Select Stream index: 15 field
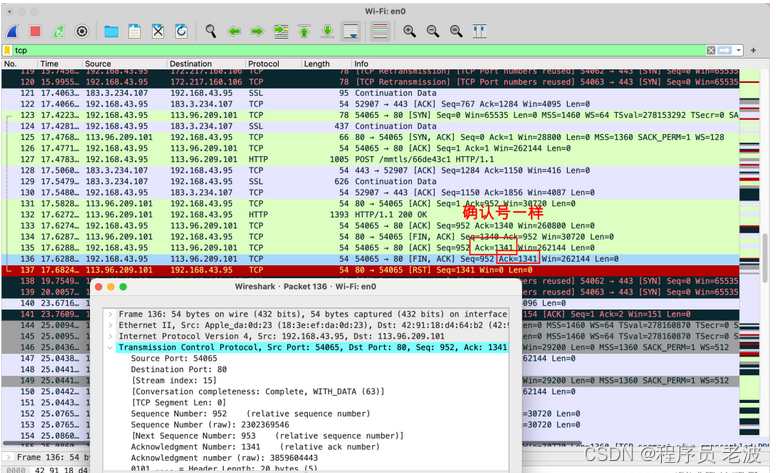777x473 pixels. point(173,380)
